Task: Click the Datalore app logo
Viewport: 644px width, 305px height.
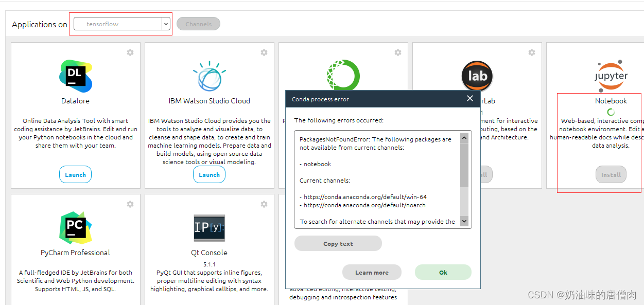Action: 75,76
